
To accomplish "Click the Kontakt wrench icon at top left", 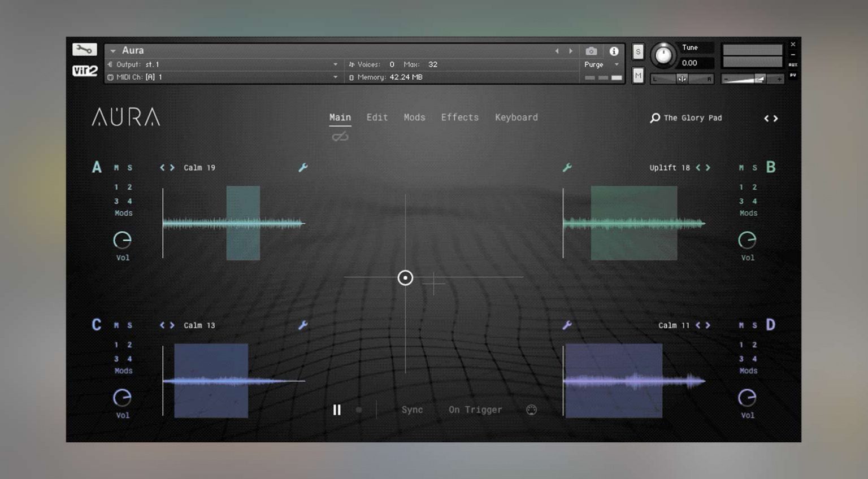I will pyautogui.click(x=84, y=50).
